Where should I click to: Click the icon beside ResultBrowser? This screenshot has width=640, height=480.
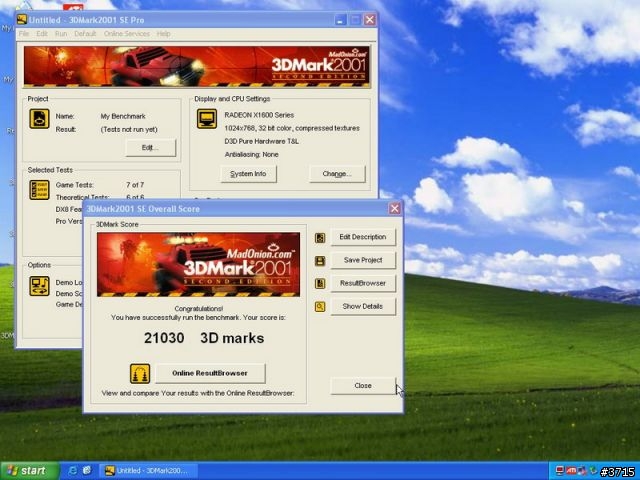(320, 284)
